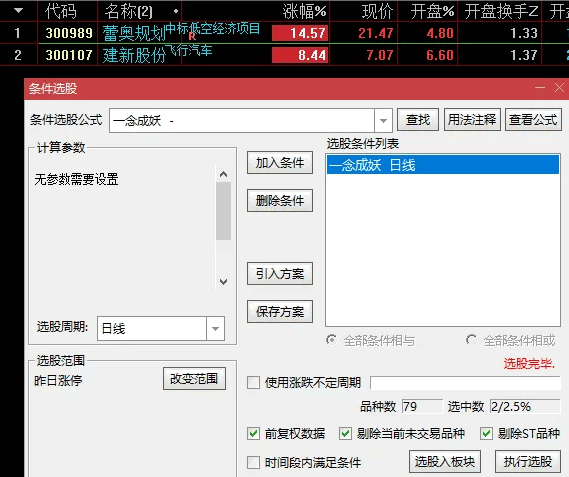Select stock row 300989 蕾奥规划
The image size is (569, 477).
(x=284, y=33)
